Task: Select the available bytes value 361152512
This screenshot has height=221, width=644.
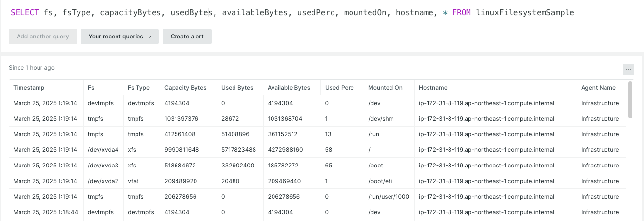Action: pos(283,134)
